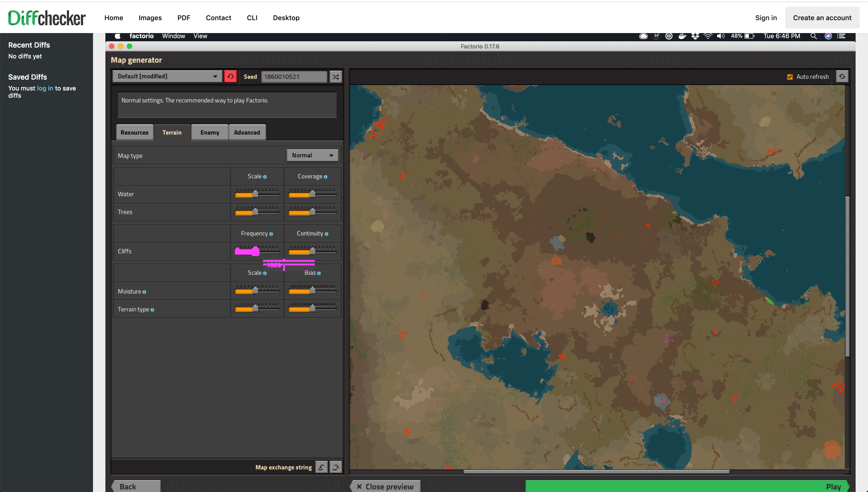Click the Apple menu icon

tap(118, 36)
